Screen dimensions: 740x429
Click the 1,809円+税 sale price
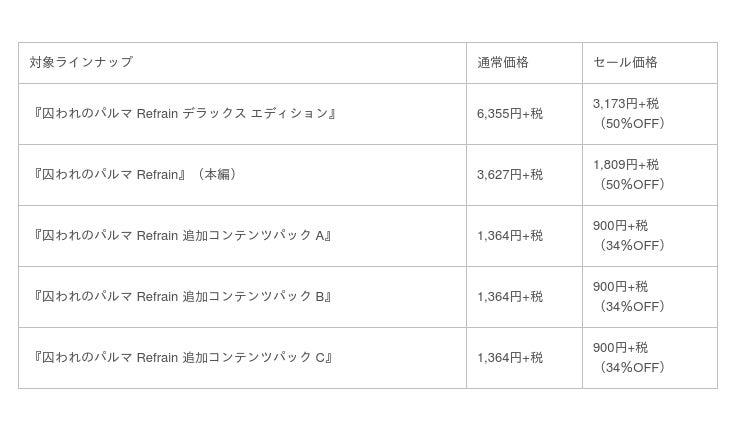point(626,165)
